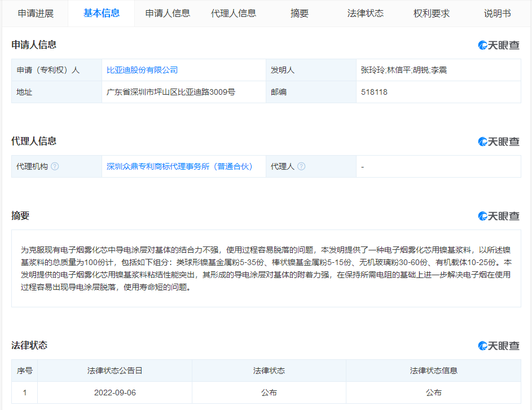Select the postal code 518118
This screenshot has width=532, height=410.
pyautogui.click(x=374, y=92)
